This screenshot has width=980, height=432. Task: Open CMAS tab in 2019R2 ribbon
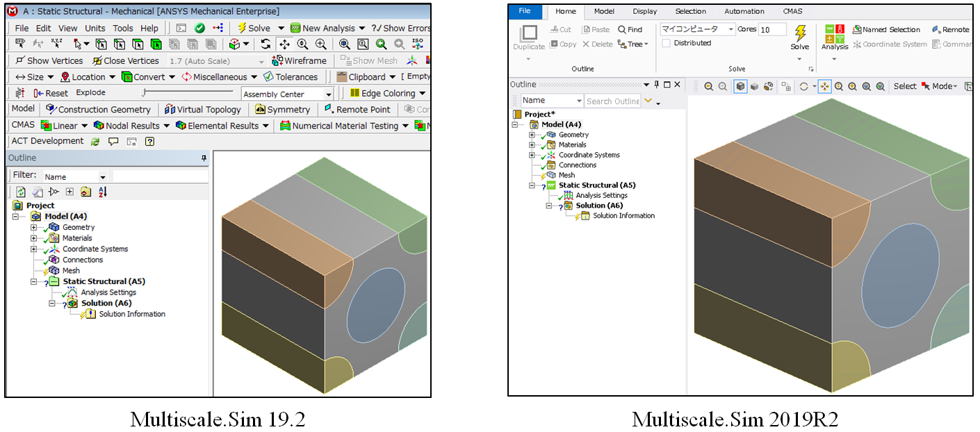(792, 11)
